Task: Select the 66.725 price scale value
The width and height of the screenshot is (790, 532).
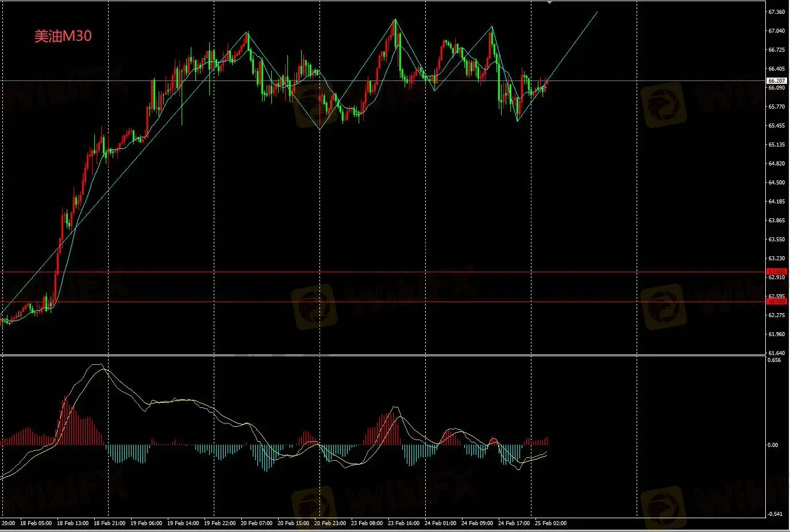Action: tap(777, 50)
